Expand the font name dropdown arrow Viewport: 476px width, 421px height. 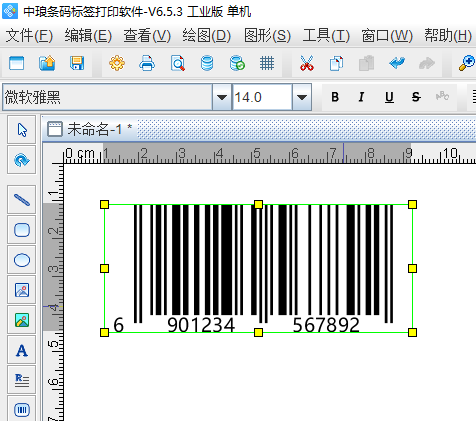pyautogui.click(x=222, y=97)
